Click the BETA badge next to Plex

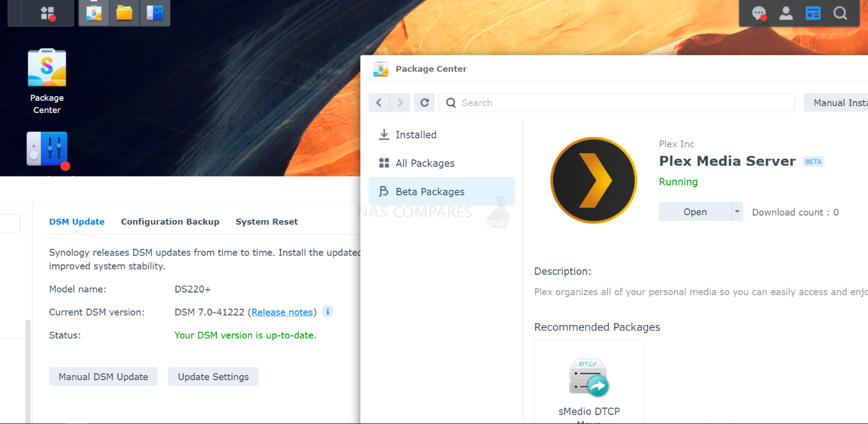click(x=813, y=162)
